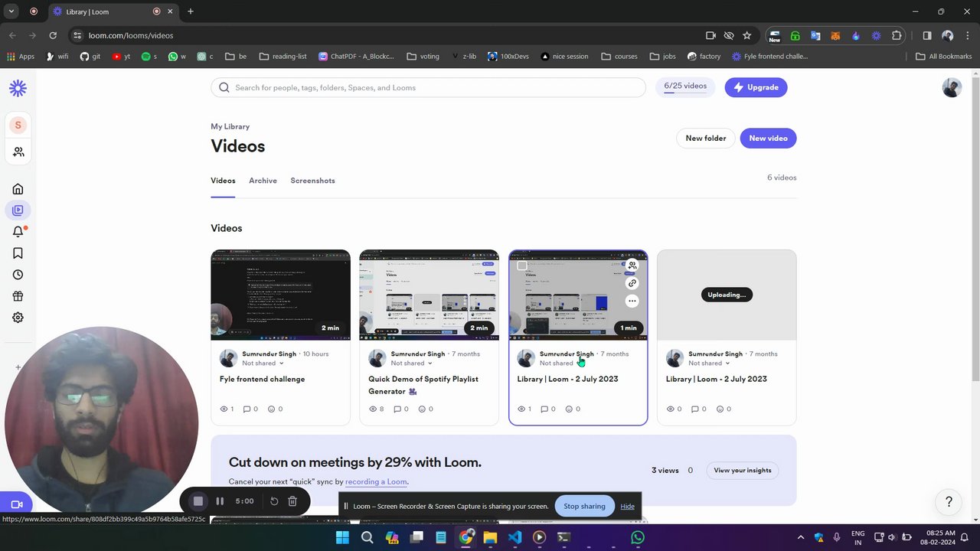Open the MetaMask fox extension
Screen dimensions: 980x551
[x=835, y=35]
